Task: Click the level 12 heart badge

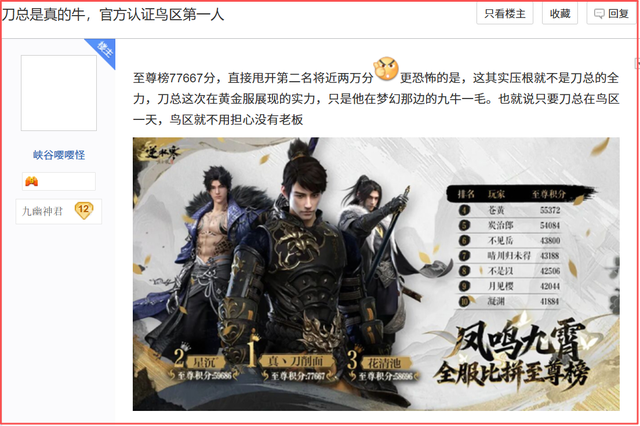Action: click(84, 211)
